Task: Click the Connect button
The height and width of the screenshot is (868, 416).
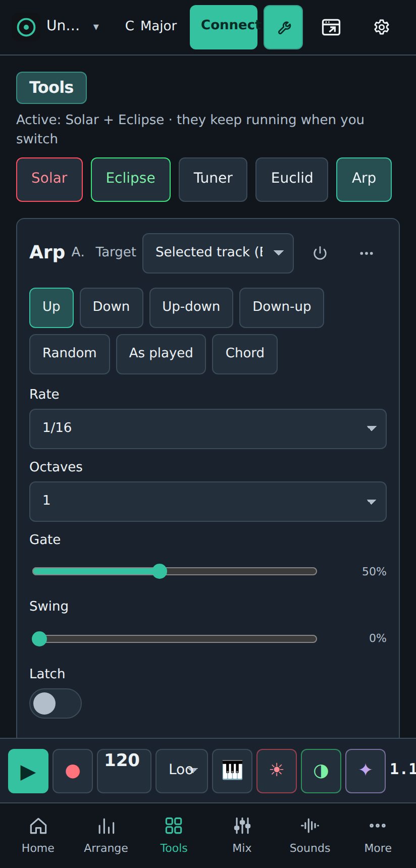Action: (x=224, y=27)
